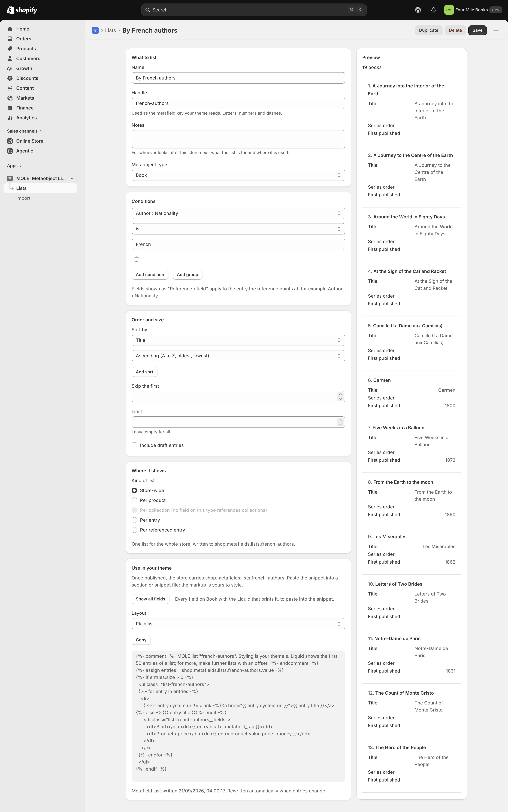Toggle Include draft entries checkbox

[134, 445]
